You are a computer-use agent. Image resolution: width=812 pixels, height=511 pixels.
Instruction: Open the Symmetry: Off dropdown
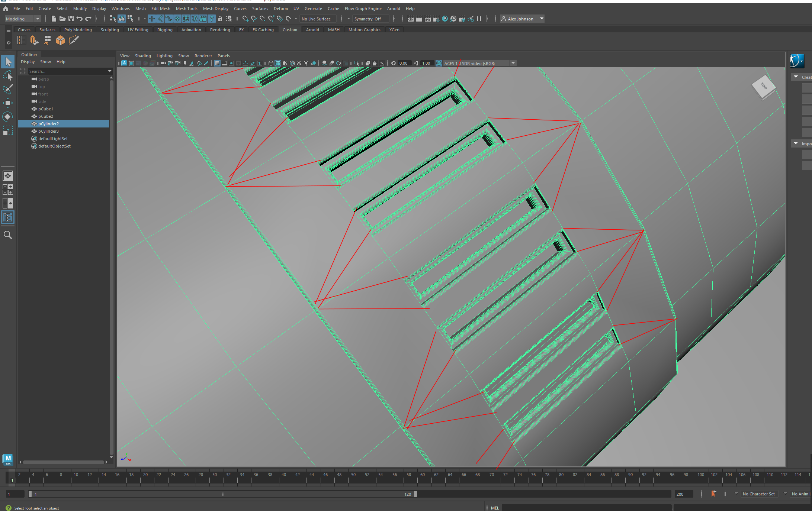coord(372,19)
